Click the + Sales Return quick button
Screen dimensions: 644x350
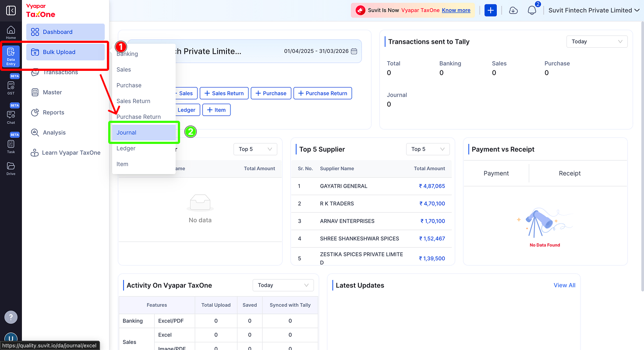click(x=224, y=93)
